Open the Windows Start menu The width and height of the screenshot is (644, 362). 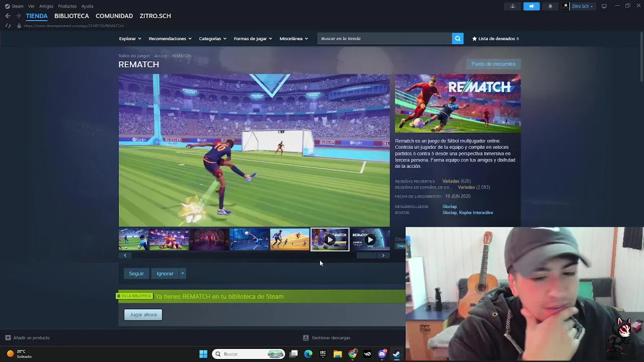(203, 354)
